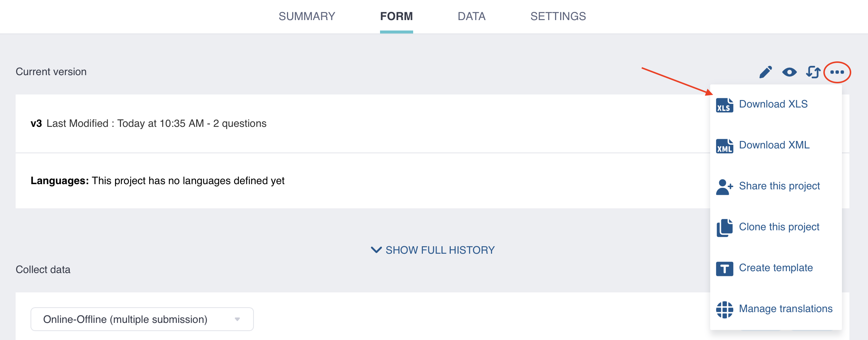Click the XML file icon

click(x=724, y=146)
